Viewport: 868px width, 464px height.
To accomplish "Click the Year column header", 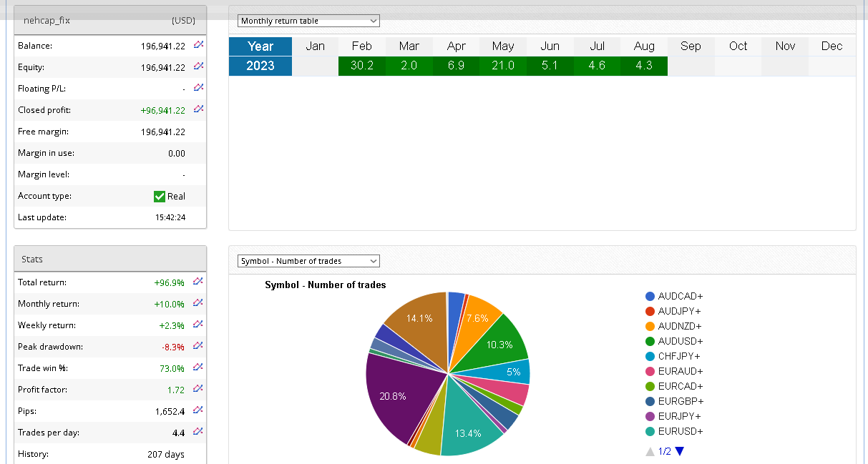I will click(260, 46).
